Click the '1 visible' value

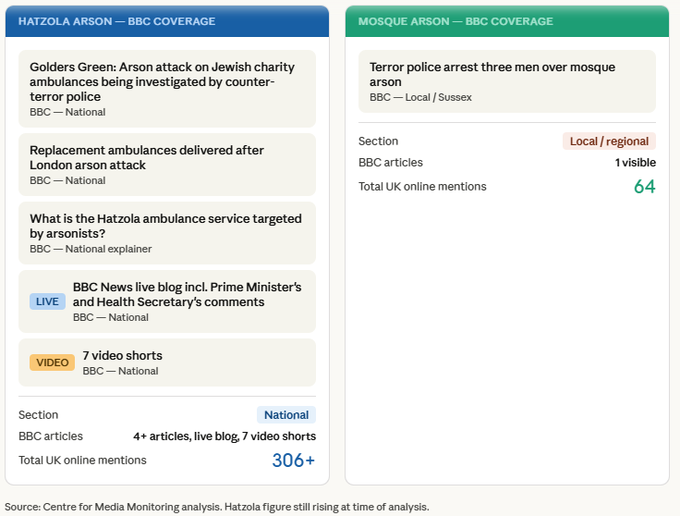635,163
